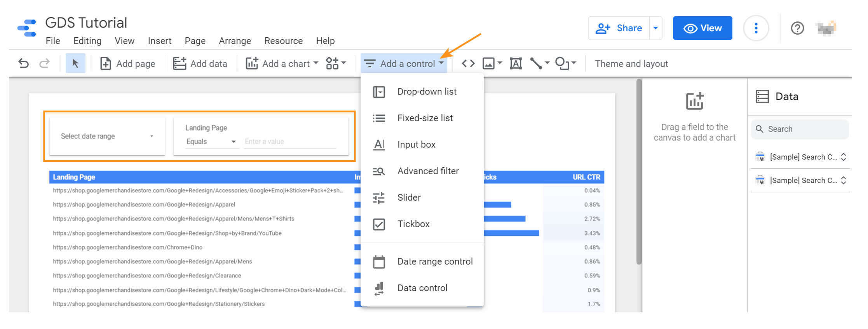Click the blue View button

702,28
